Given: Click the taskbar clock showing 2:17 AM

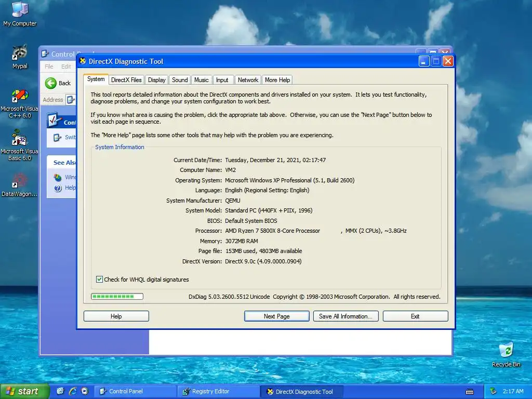Looking at the screenshot, I should [x=513, y=391].
